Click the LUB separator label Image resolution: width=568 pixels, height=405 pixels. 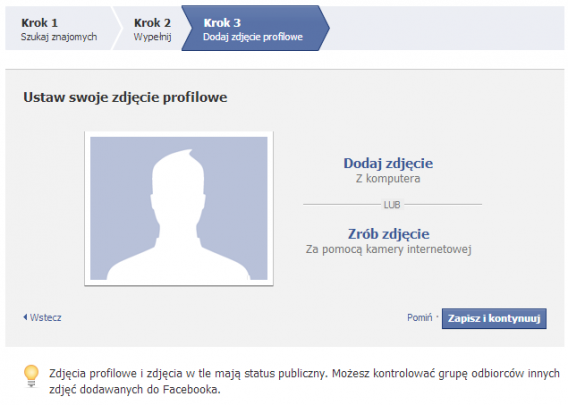pos(392,205)
